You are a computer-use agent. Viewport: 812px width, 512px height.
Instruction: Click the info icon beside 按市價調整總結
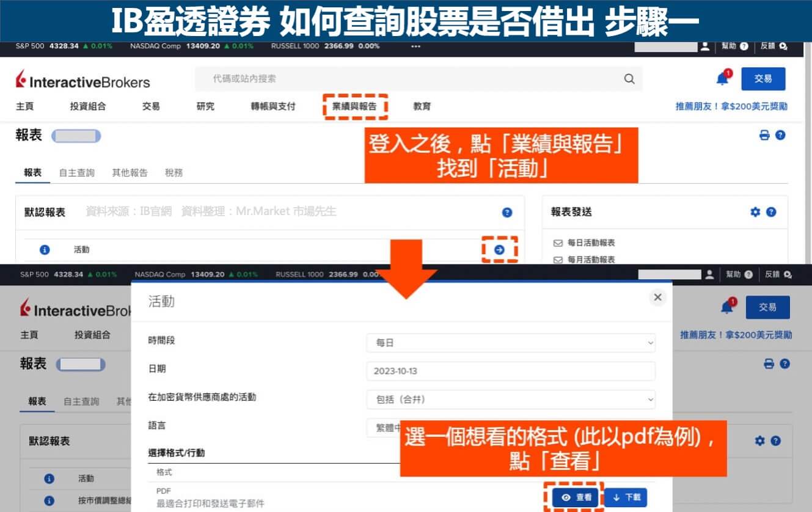click(49, 501)
